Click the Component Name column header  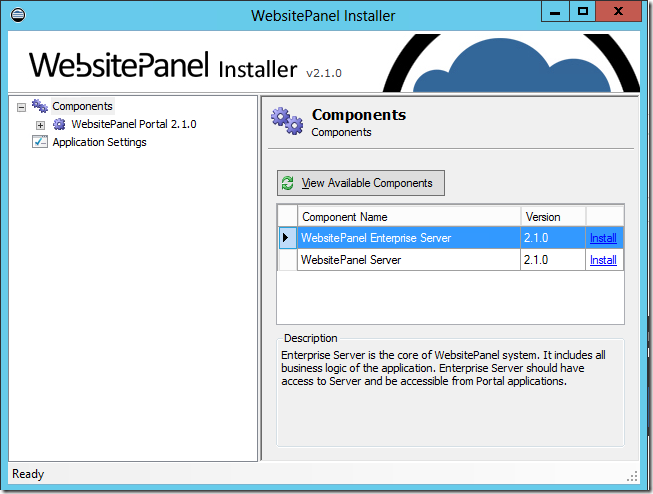click(x=409, y=217)
